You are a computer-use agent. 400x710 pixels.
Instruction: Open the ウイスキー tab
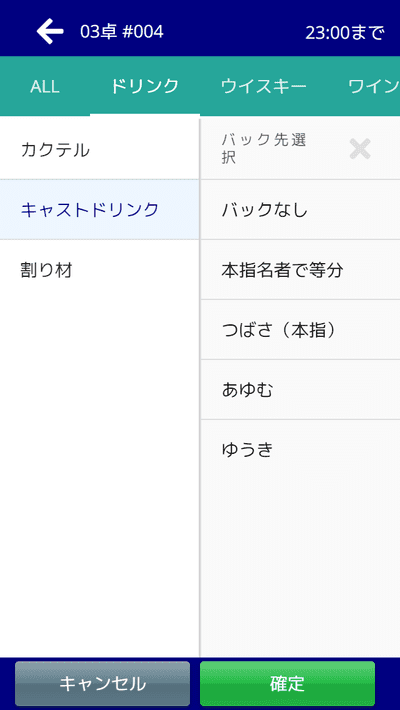pyautogui.click(x=264, y=86)
